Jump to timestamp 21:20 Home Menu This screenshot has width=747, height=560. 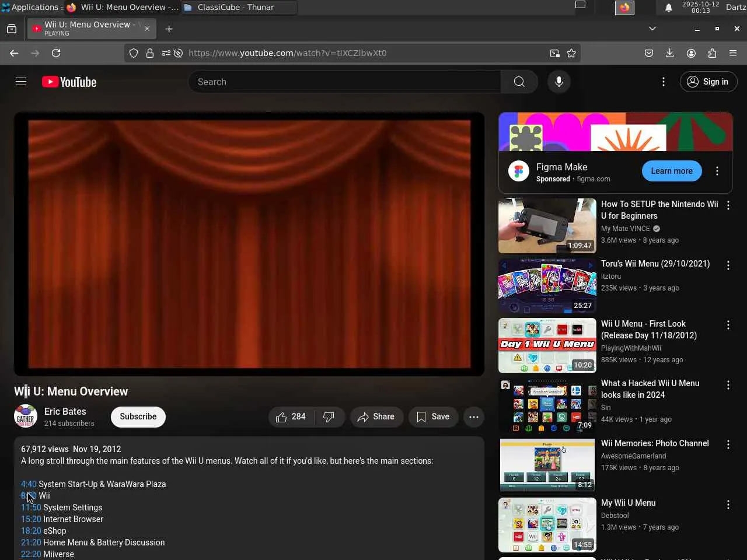[x=31, y=542]
